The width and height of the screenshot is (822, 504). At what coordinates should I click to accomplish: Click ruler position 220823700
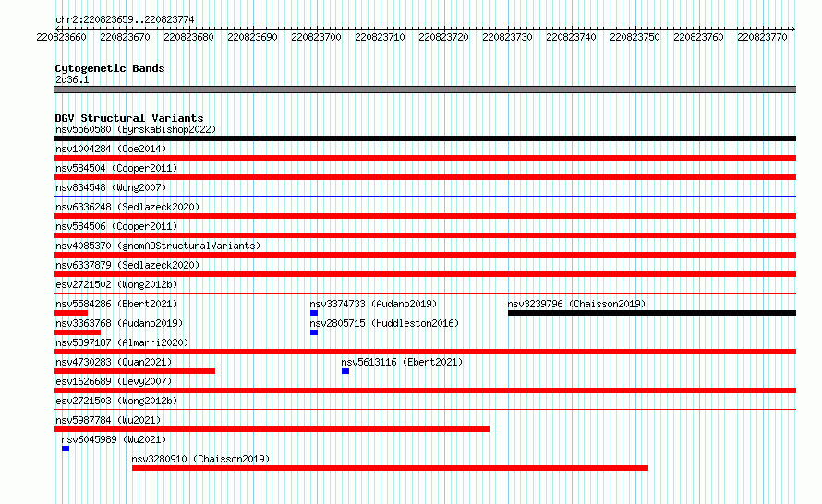[316, 37]
